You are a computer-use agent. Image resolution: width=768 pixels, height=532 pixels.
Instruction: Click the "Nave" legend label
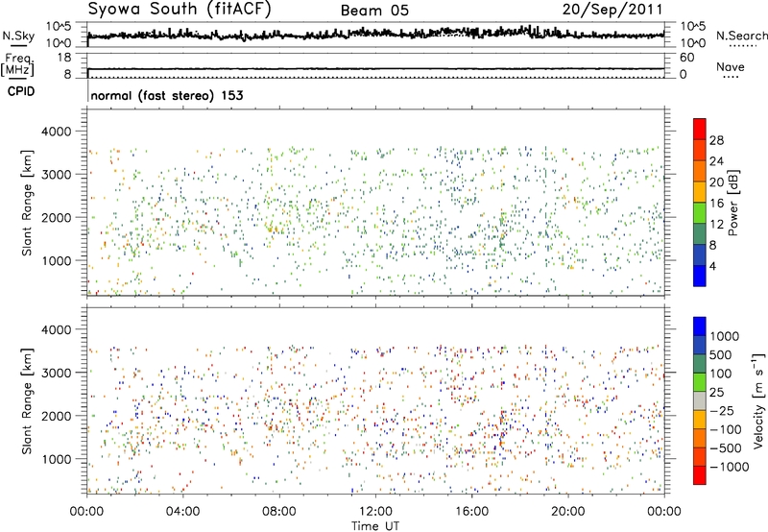[730, 67]
